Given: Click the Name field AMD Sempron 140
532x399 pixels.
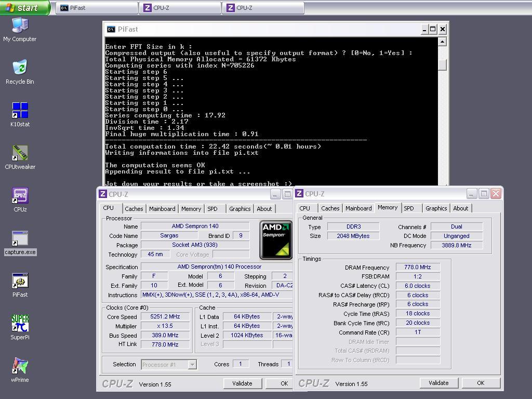Looking at the screenshot, I should [x=195, y=226].
